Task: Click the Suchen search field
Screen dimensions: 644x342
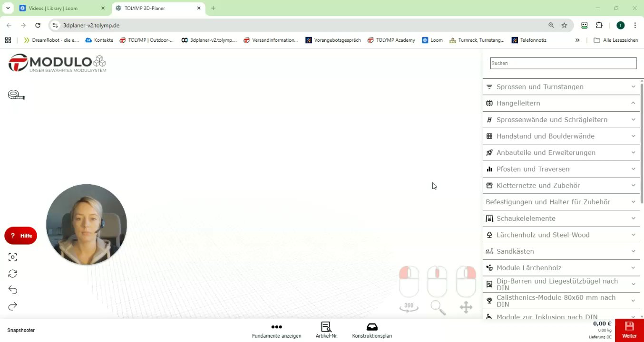Action: pos(563,63)
